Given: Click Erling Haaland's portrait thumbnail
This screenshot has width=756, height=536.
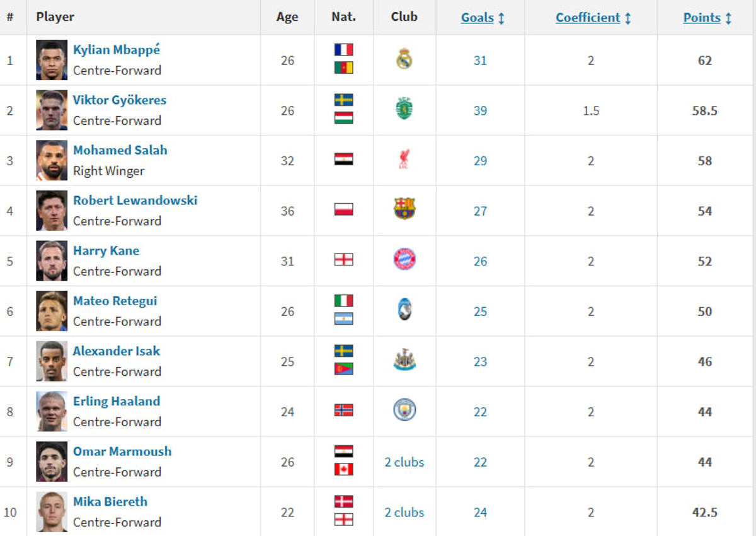Looking at the screenshot, I should click(x=52, y=412).
